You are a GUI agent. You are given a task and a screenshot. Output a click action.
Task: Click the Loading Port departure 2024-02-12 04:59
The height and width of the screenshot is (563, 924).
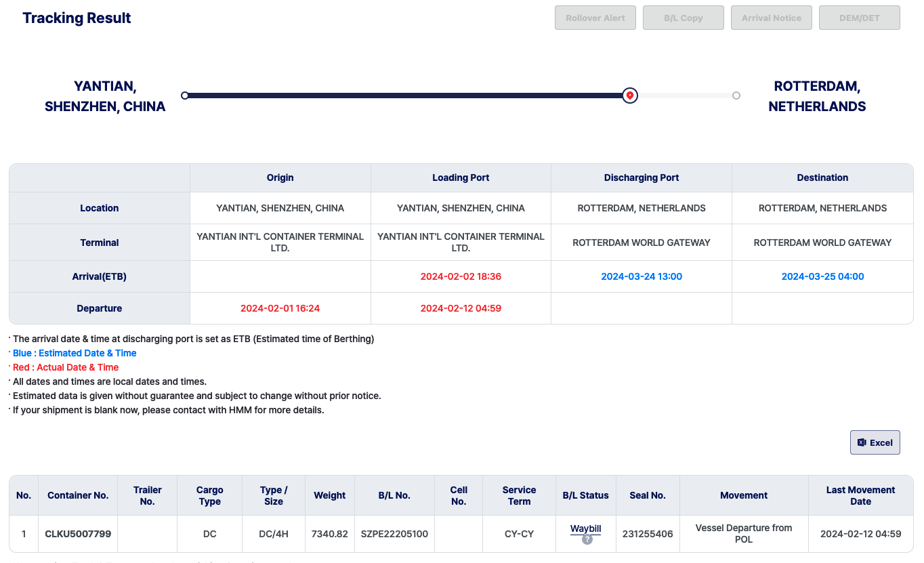click(x=461, y=308)
